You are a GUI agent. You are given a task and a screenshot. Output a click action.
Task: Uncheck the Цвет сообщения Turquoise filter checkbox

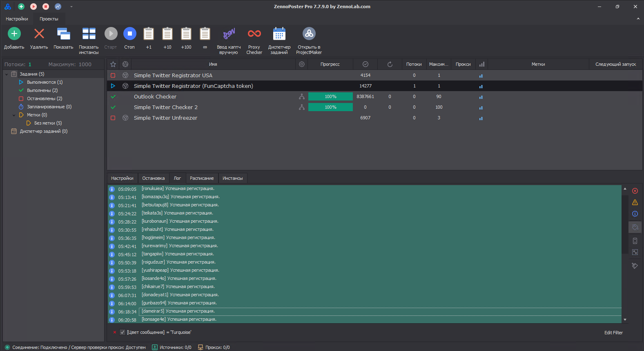coord(123,332)
